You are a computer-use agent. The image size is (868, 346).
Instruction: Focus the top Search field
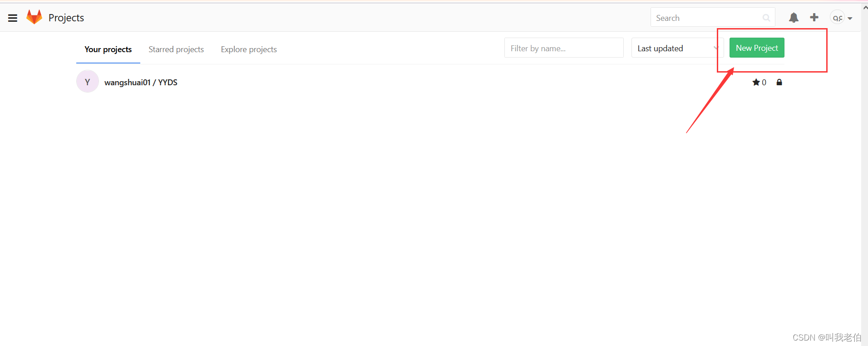tap(713, 18)
